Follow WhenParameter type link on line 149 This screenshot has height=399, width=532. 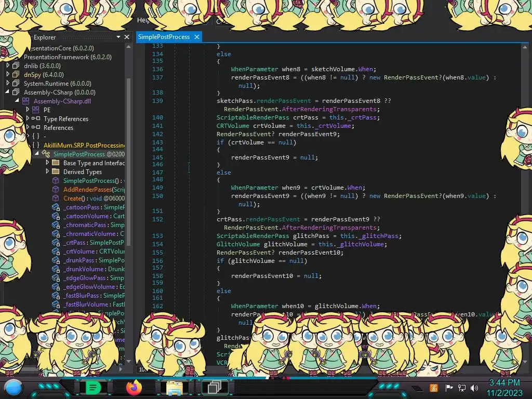tap(255, 187)
